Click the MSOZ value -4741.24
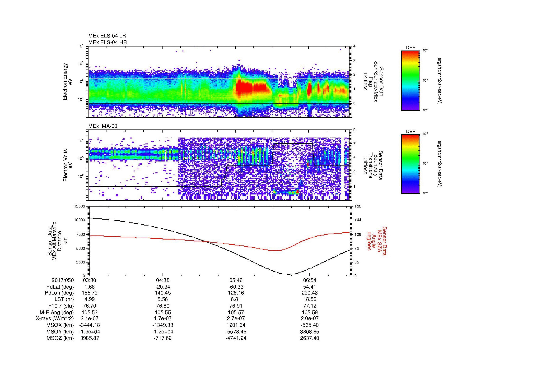 236,338
